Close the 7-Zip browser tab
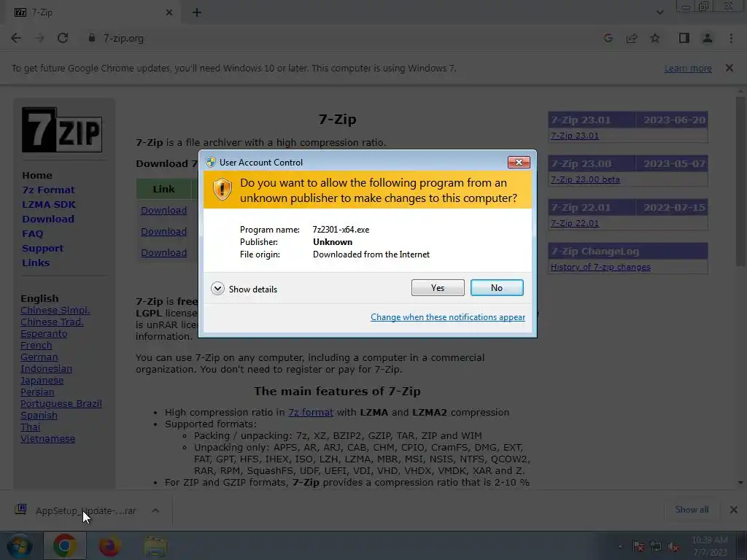This screenshot has width=747, height=560. pos(169,12)
